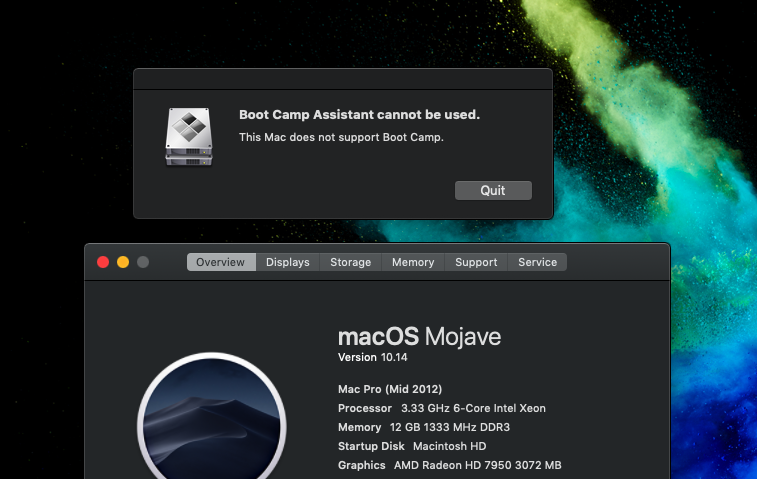Open the Memory tab
Screen dimensions: 757x479
(x=413, y=262)
